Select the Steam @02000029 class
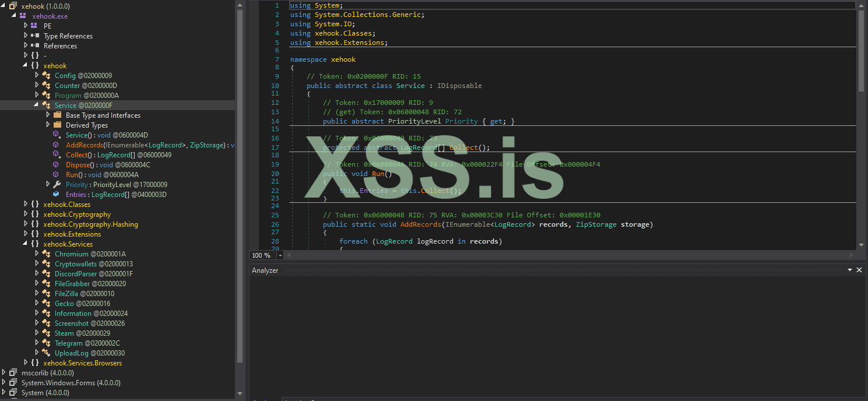This screenshot has width=868, height=401. point(82,333)
